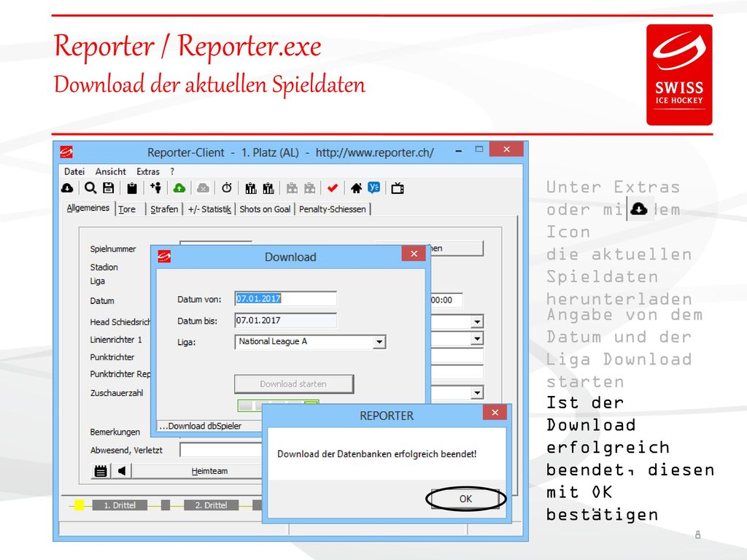Expand the Zuschauerzahl row dropdown arrow

[477, 393]
